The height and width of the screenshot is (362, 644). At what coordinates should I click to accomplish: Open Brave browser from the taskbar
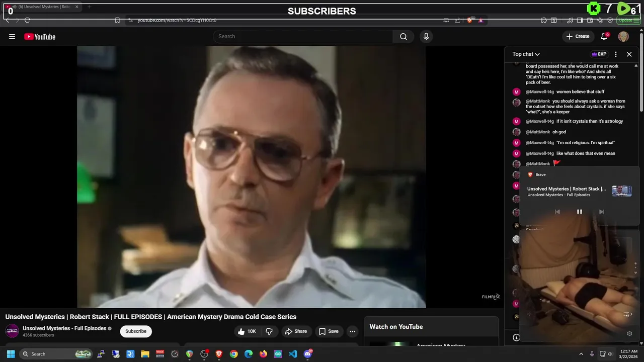point(219,354)
